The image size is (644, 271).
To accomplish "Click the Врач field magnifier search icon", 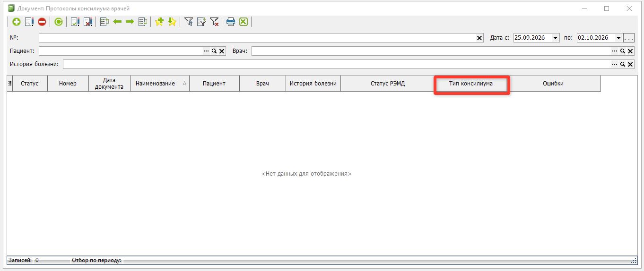I will tap(623, 51).
